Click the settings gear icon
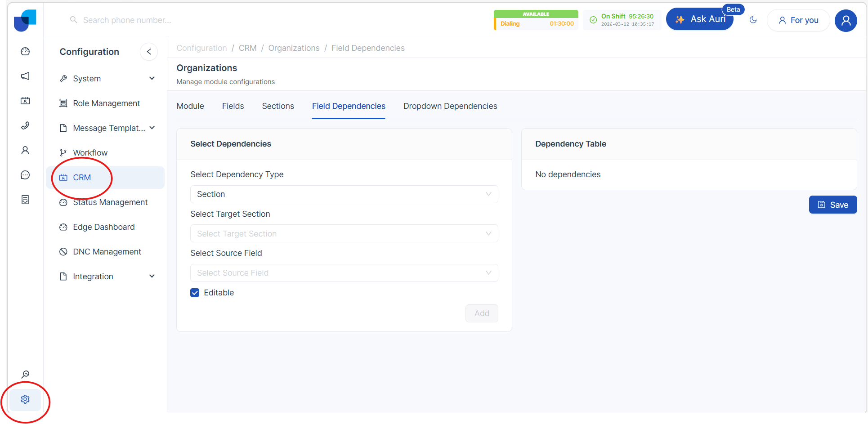The image size is (868, 424). point(25,399)
